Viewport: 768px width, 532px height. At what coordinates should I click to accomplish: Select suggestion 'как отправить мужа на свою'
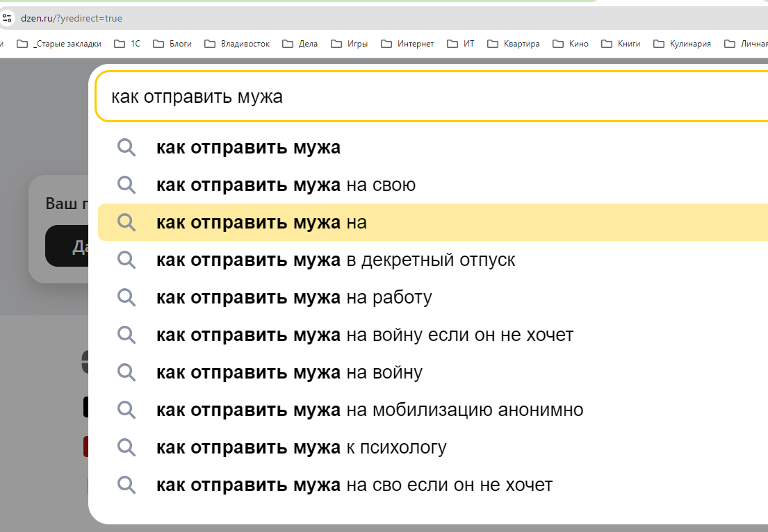286,185
